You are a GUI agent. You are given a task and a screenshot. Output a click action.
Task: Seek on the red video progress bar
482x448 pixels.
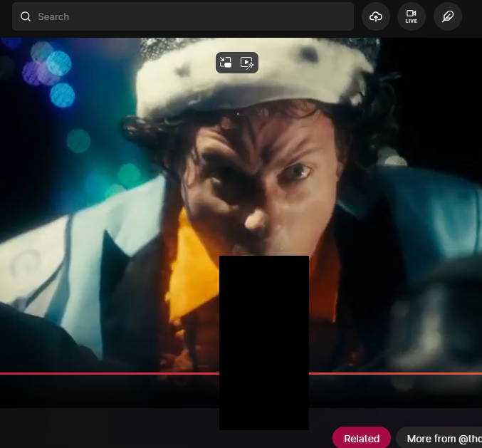(241, 374)
